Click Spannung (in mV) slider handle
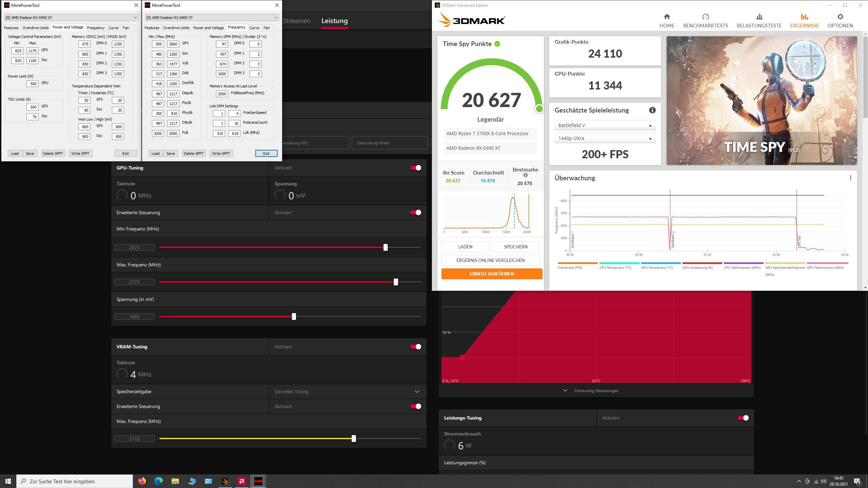 point(294,317)
